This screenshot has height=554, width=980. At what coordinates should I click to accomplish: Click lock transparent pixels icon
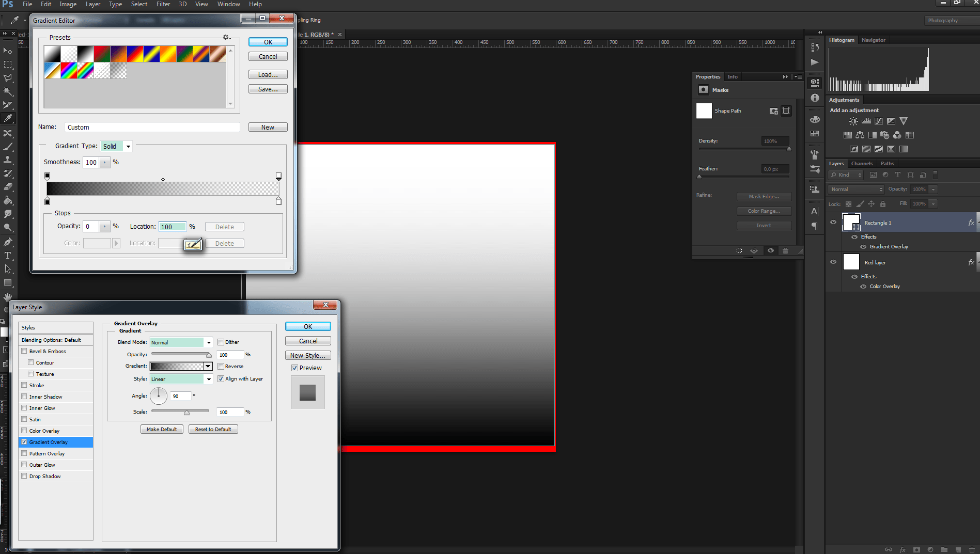coord(848,204)
